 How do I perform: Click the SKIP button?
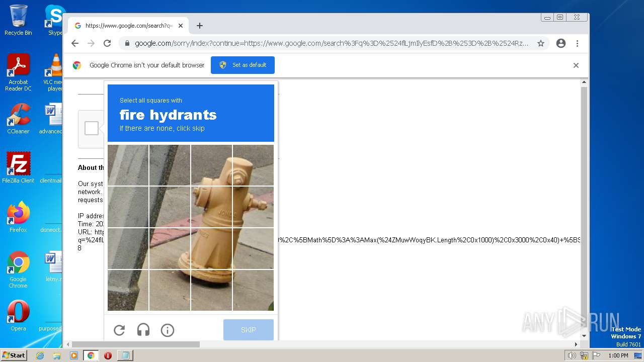[249, 330]
